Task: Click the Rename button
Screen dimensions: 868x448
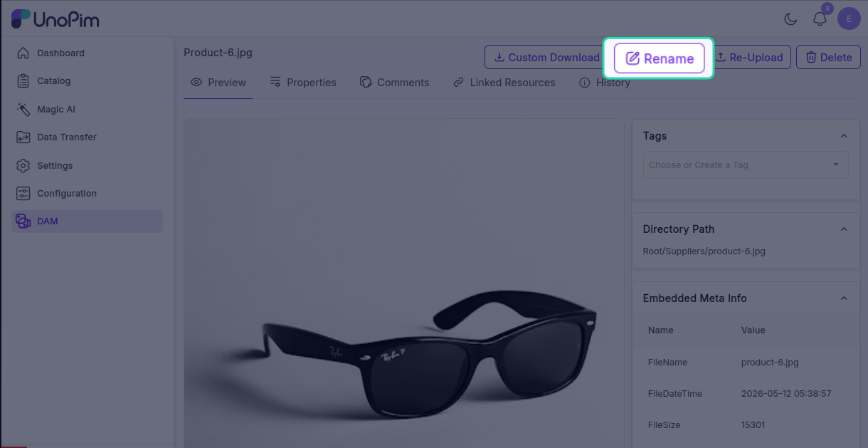Action: [x=659, y=58]
